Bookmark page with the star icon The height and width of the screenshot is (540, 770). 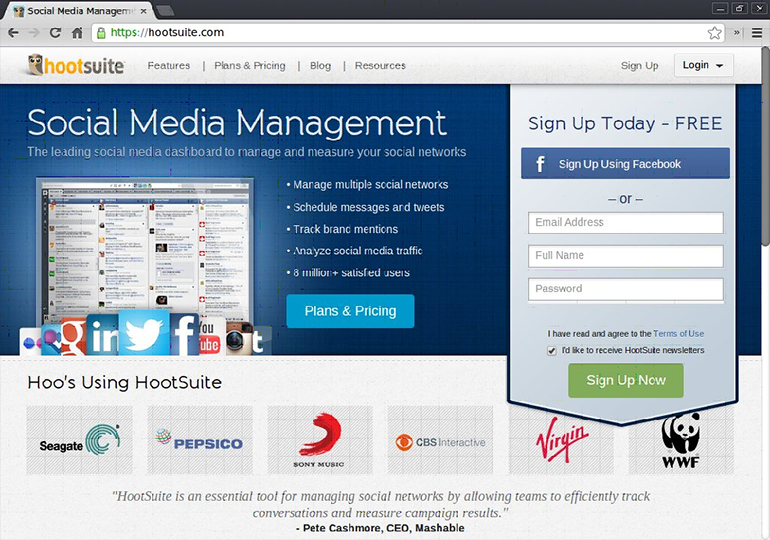(715, 32)
